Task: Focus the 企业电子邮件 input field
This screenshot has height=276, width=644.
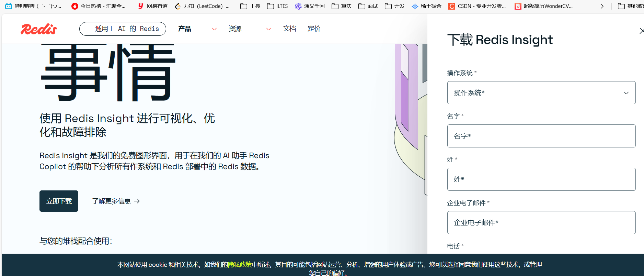Action: (x=541, y=223)
